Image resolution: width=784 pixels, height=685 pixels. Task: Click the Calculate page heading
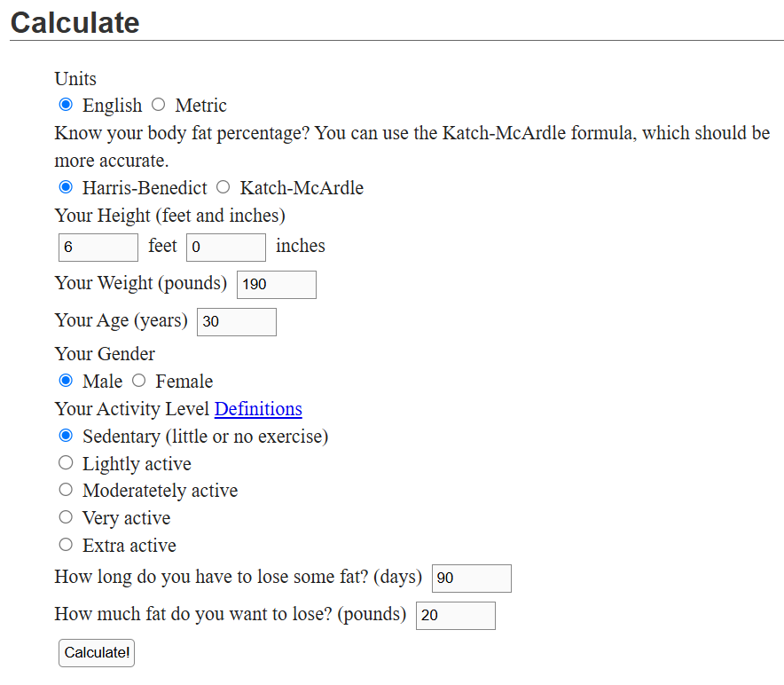tap(75, 22)
